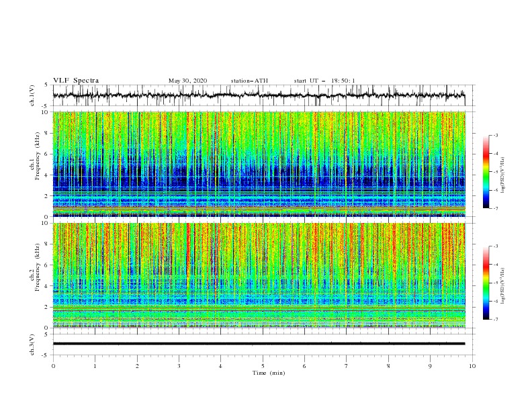
Task: Click the ch.2 colorbar "-7" tick value
Action: coord(496,320)
